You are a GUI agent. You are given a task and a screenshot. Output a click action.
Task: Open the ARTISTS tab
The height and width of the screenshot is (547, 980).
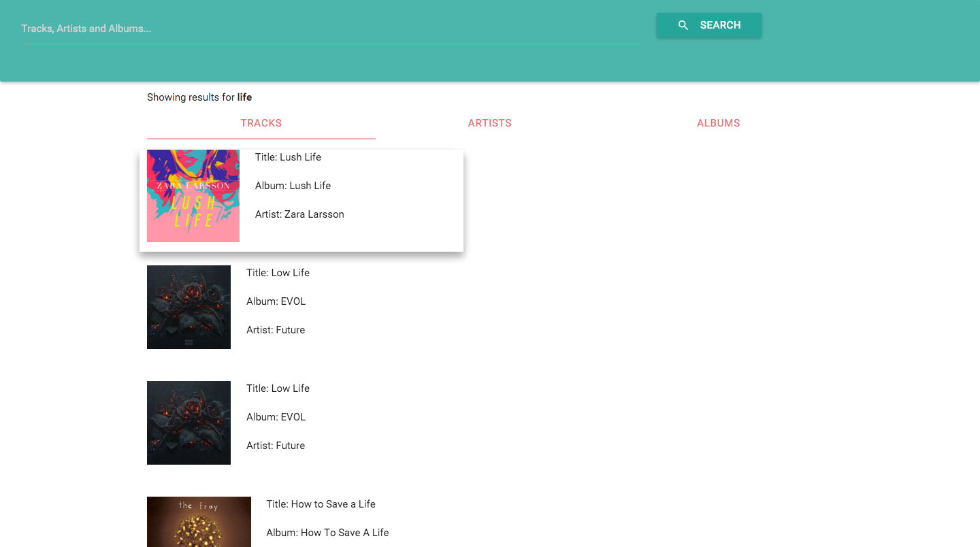(x=490, y=123)
